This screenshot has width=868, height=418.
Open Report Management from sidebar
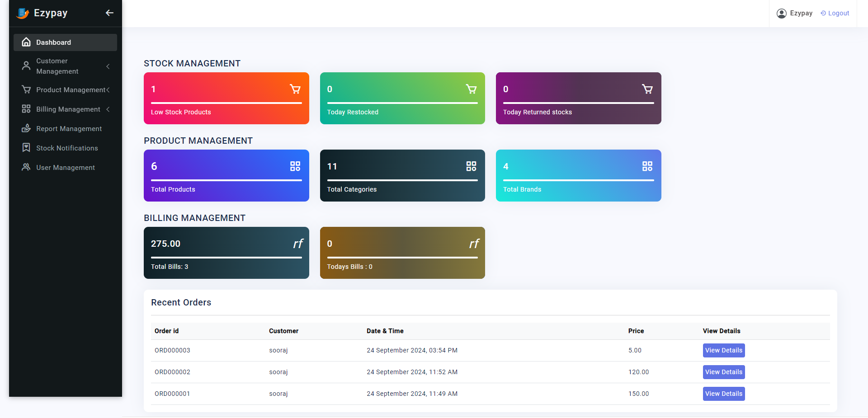pos(69,129)
